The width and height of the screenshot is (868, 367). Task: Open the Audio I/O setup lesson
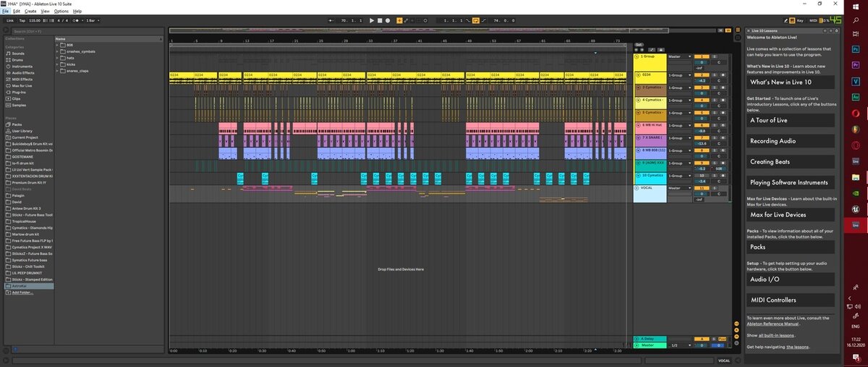pyautogui.click(x=791, y=279)
